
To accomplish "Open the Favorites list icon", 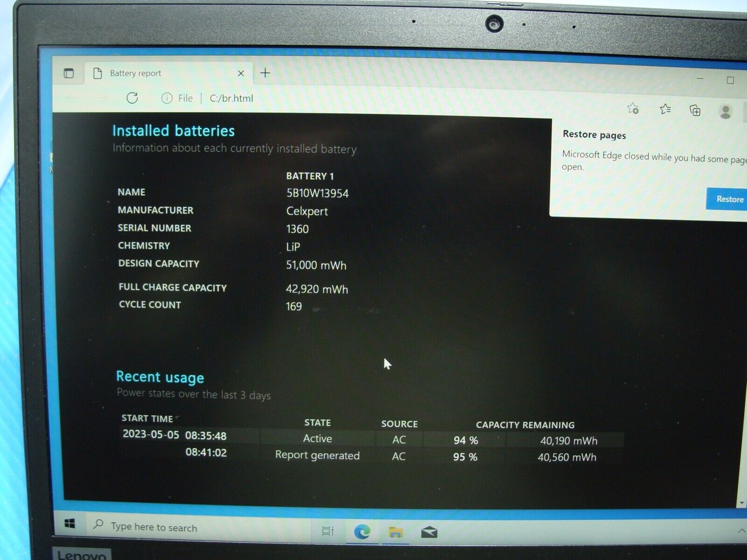I will [x=665, y=109].
